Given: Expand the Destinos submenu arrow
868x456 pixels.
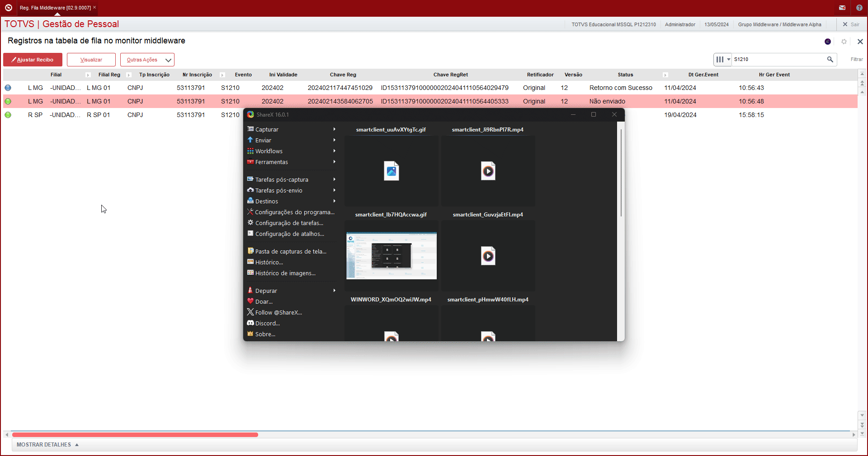Looking at the screenshot, I should (x=335, y=201).
